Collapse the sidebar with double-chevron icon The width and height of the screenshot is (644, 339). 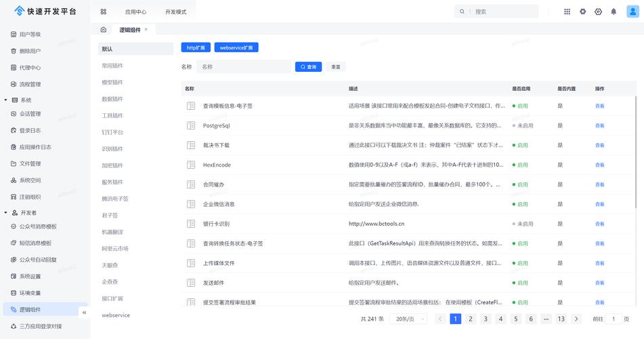[x=84, y=313]
